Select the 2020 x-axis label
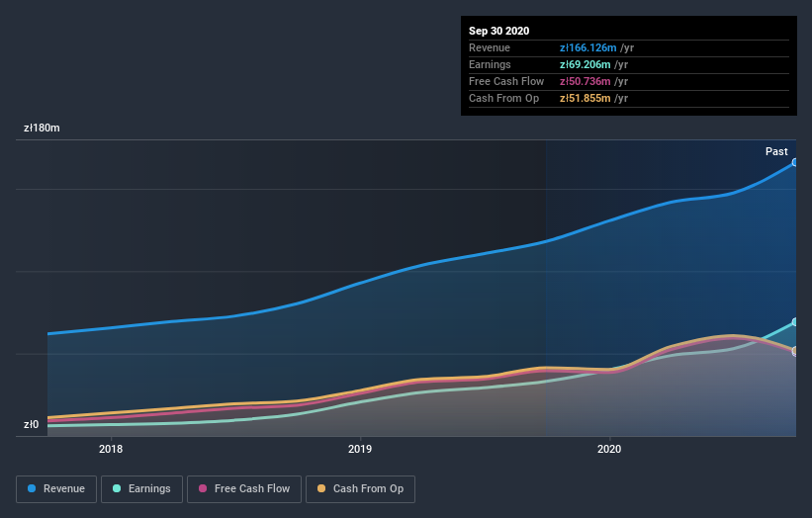 click(609, 449)
